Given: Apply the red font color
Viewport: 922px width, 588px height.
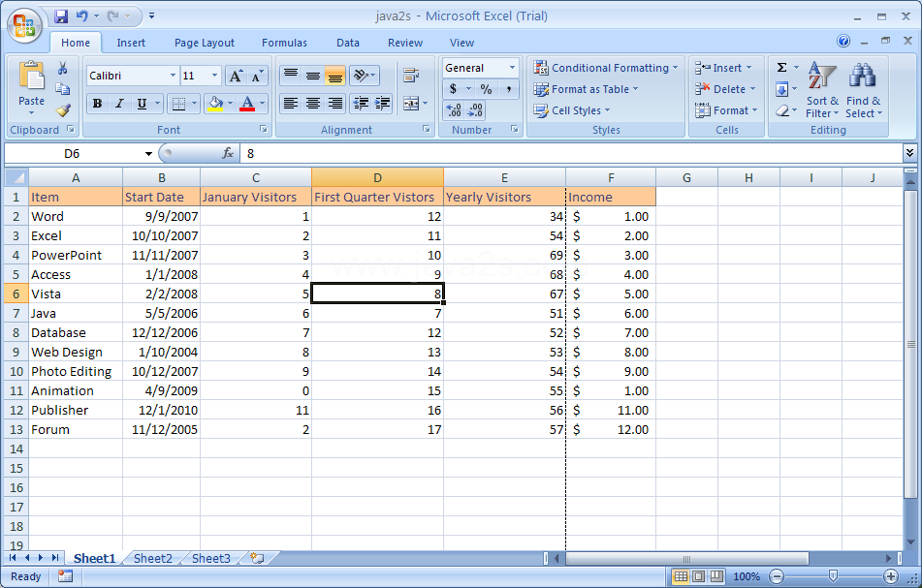Looking at the screenshot, I should (247, 104).
